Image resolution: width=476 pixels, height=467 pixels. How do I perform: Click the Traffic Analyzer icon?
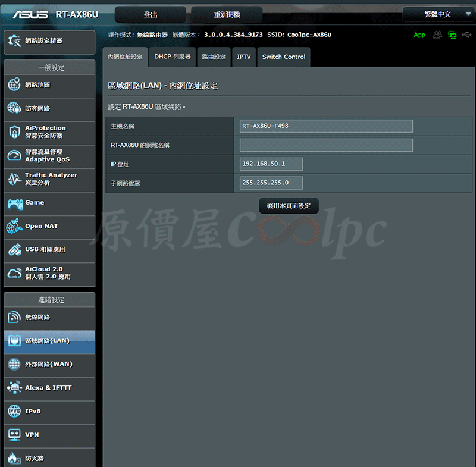(14, 178)
